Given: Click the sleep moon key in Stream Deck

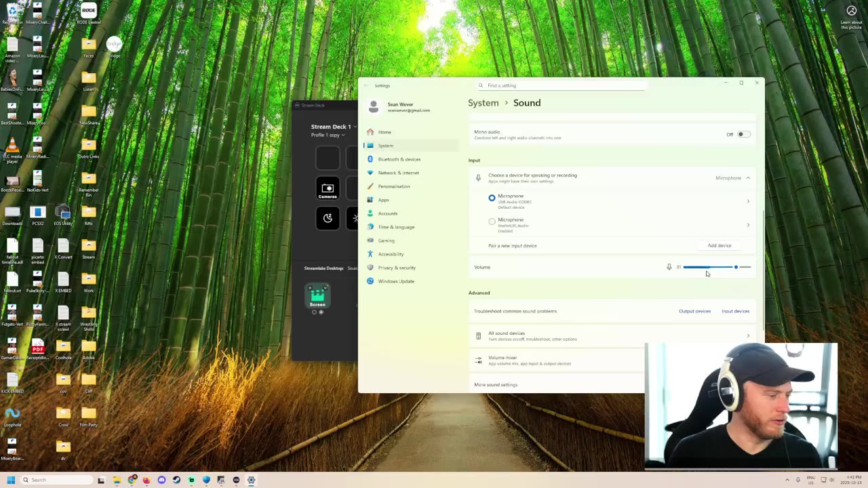Looking at the screenshot, I should [x=328, y=218].
